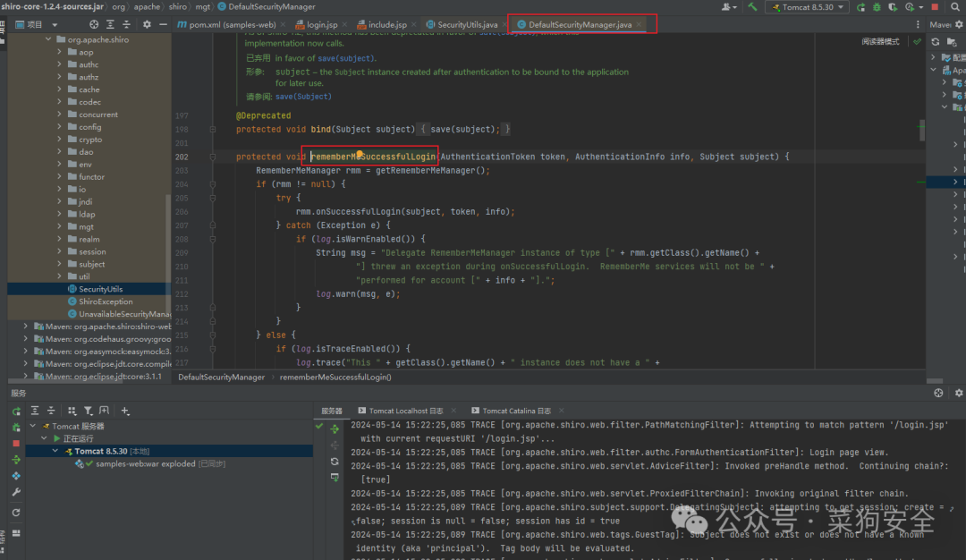The image size is (966, 560).
Task: Click the rerun Tomcat icon in top toolbar
Action: click(860, 7)
